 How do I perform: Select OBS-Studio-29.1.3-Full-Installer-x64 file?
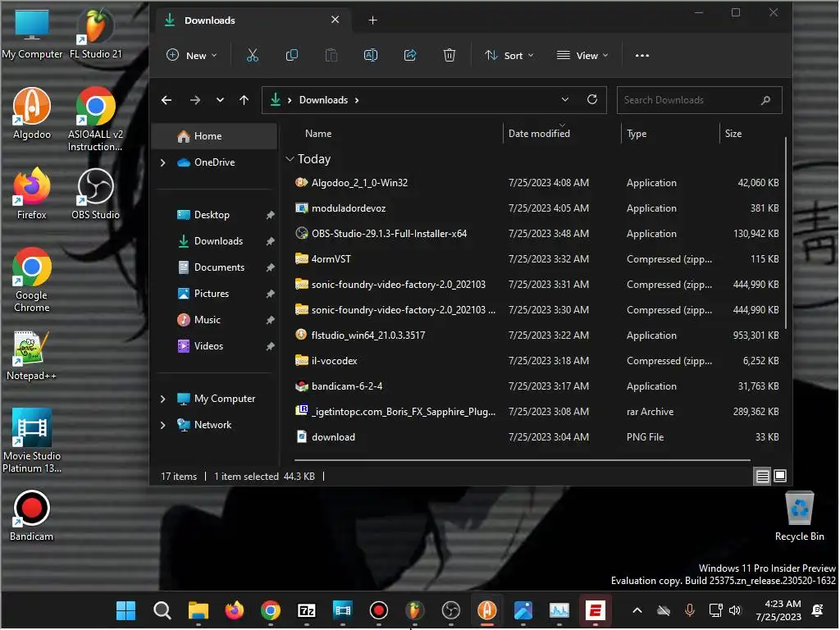(536, 234)
